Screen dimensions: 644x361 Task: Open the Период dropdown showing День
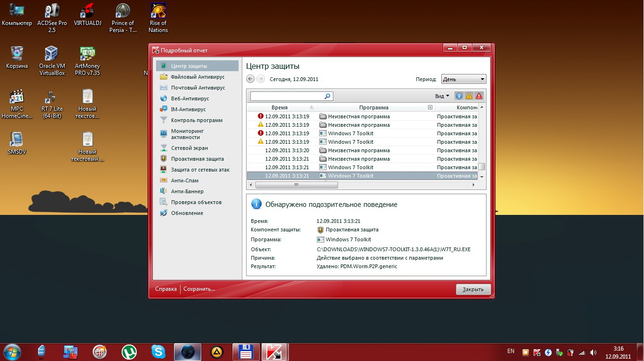(463, 79)
